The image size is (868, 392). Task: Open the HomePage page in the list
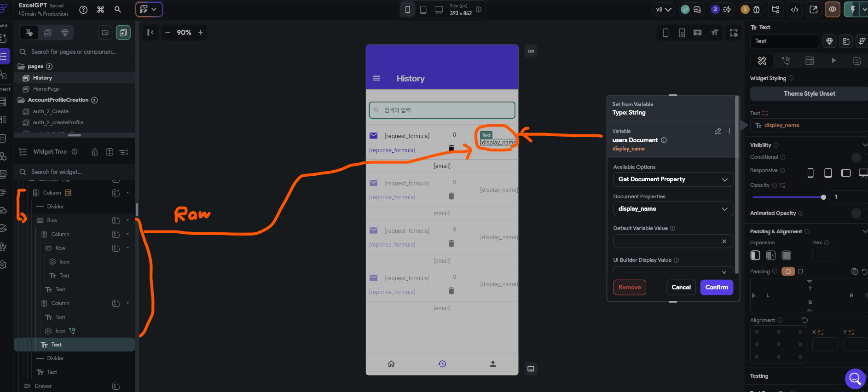point(46,89)
